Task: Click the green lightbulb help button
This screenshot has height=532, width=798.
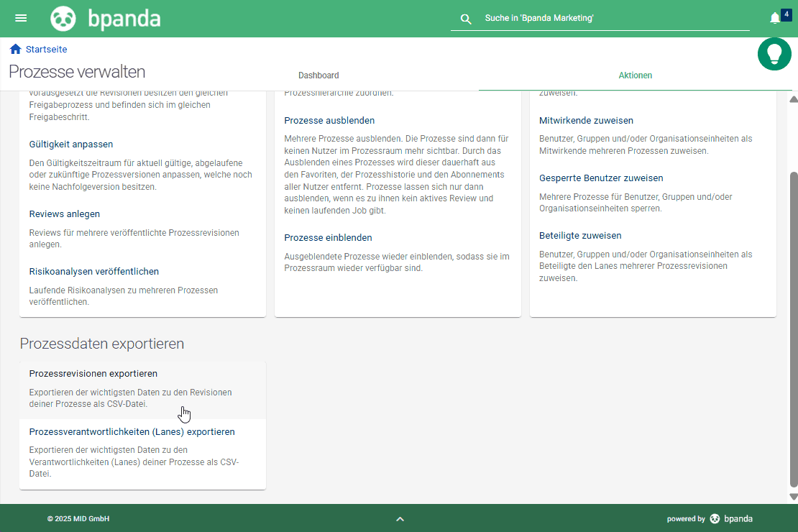Action: point(774,54)
